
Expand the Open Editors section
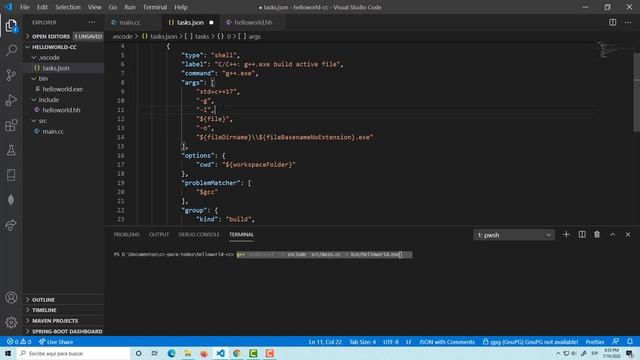(x=64, y=36)
